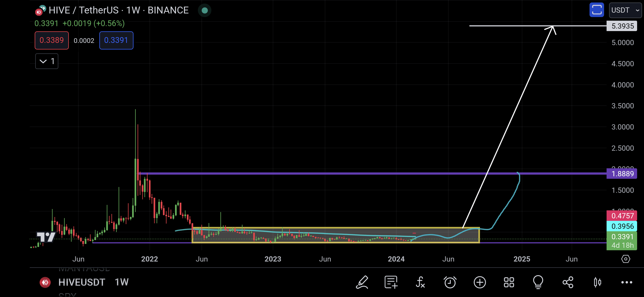Click the 2023 time axis label

pos(273,259)
